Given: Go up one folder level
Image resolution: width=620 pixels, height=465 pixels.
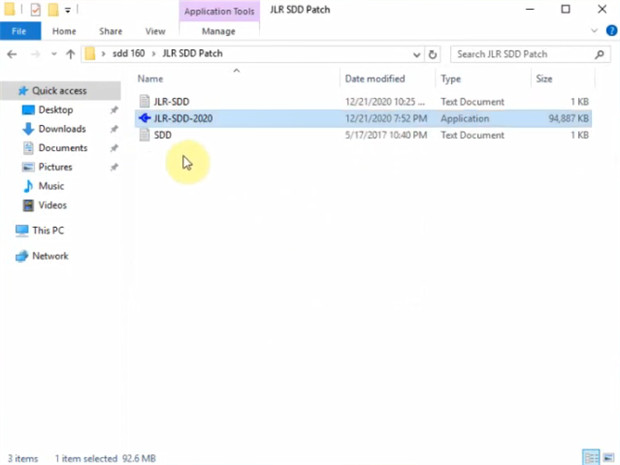Looking at the screenshot, I should click(x=70, y=54).
